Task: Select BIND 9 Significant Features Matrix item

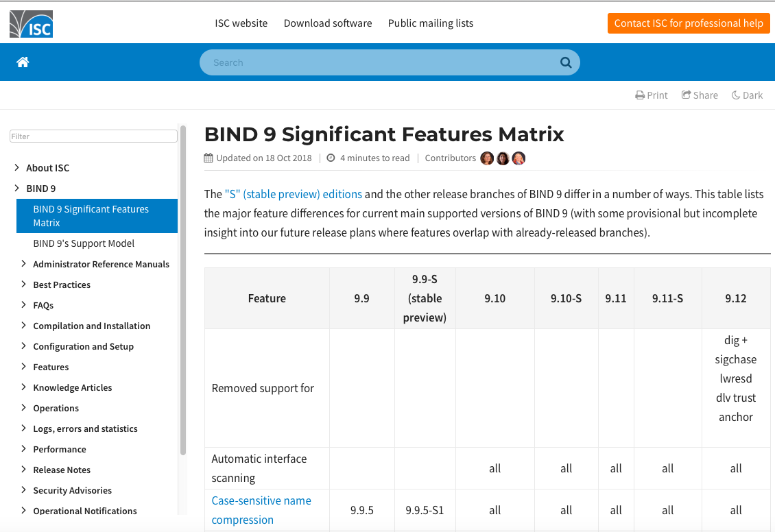Action: [97, 216]
